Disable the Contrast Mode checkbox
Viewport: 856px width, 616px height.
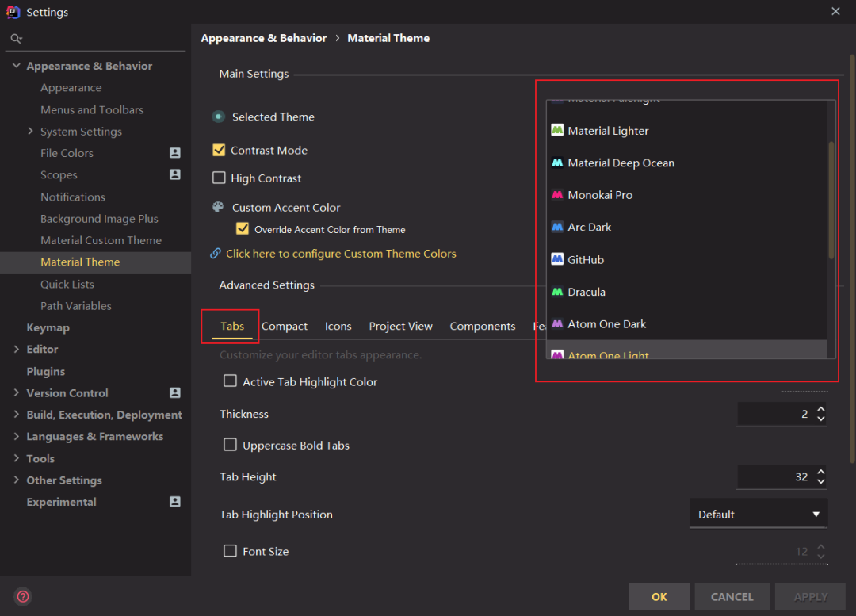tap(220, 150)
